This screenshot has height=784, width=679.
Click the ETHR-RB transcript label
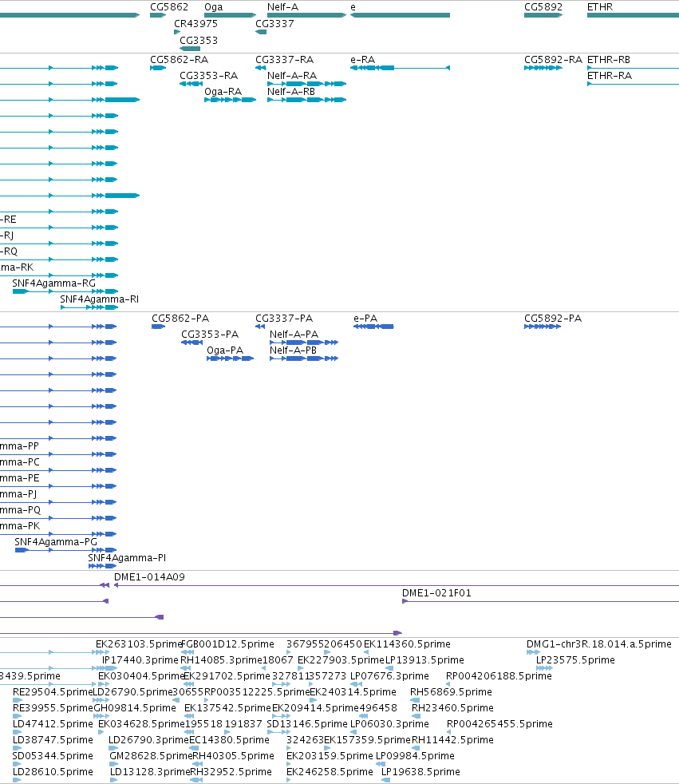[x=609, y=60]
